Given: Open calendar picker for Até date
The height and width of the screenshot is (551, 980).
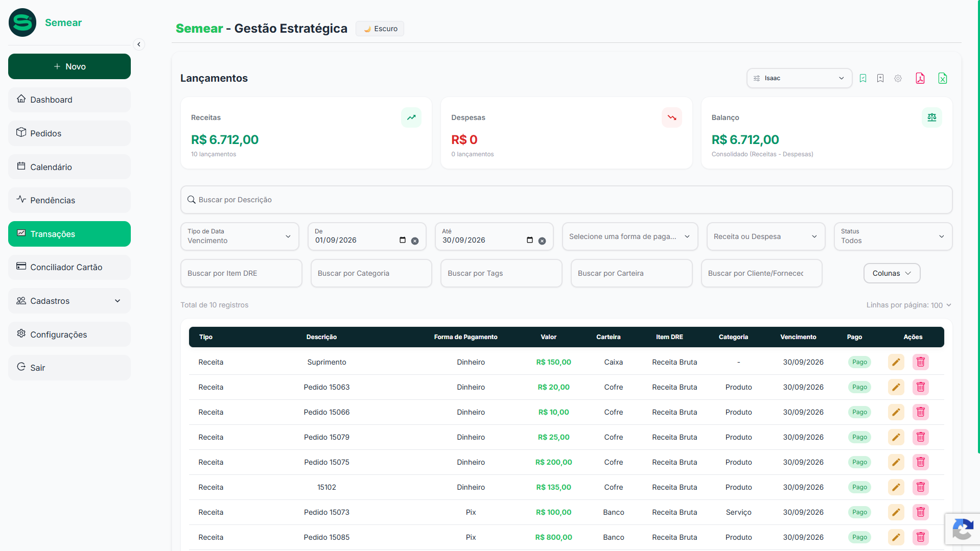Looking at the screenshot, I should pyautogui.click(x=530, y=240).
